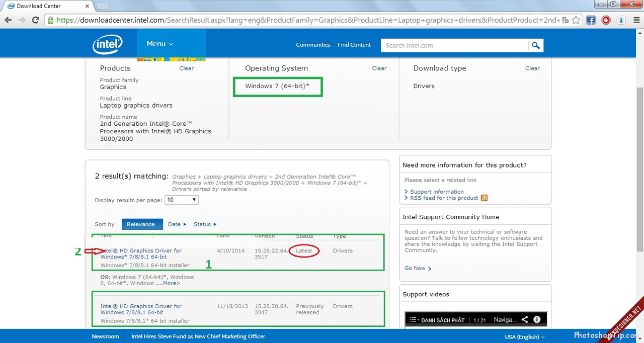The image size is (644, 343).
Task: Click the DANH SÁCH PHÁT playlist label
Action: 443,320
